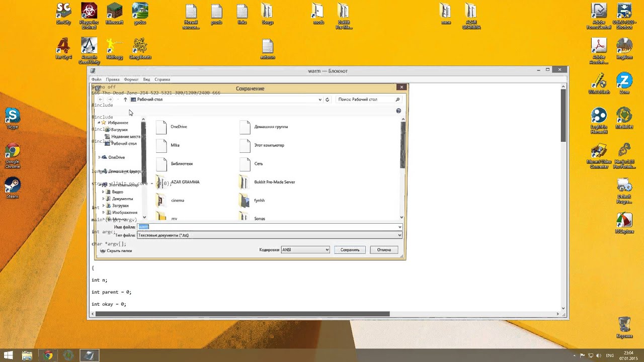Viewport: 644px width, 362px height.
Task: Click the Windows Start button
Action: pos(8,355)
